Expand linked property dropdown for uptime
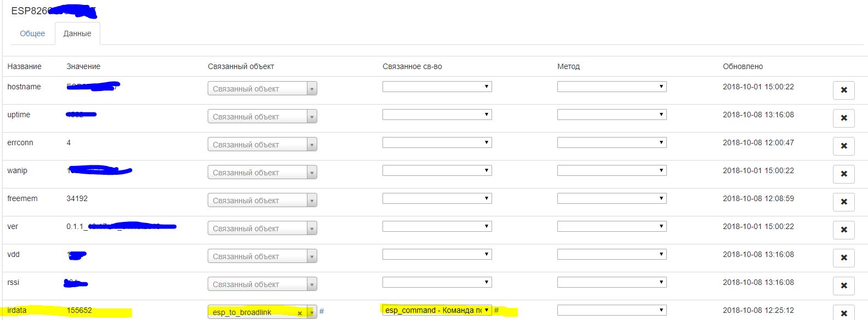Screen dimensions: 868x320 (437, 115)
